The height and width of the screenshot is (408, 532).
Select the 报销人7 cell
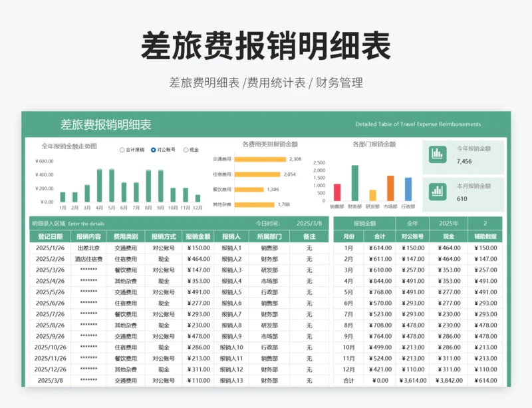pyautogui.click(x=231, y=314)
